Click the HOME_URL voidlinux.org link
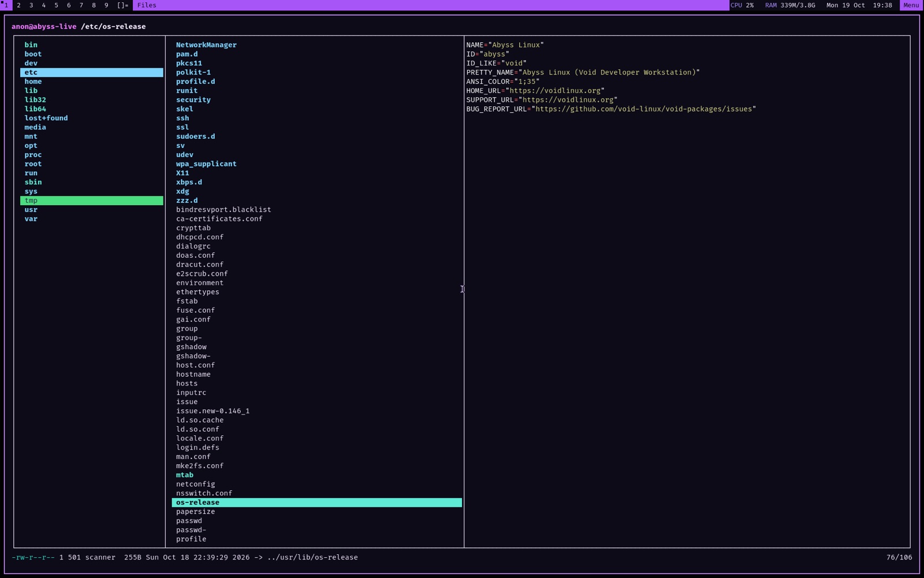This screenshot has height=578, width=924. pyautogui.click(x=555, y=91)
